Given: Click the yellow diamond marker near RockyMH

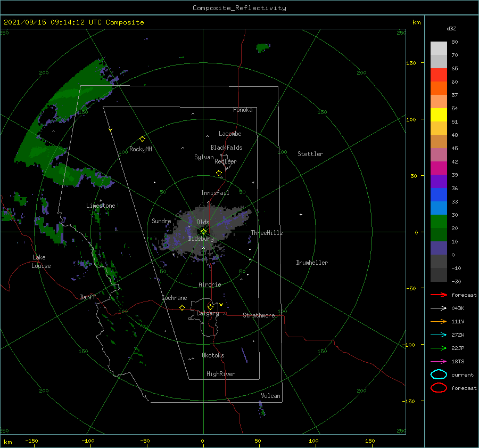Looking at the screenshot, I should pos(142,139).
